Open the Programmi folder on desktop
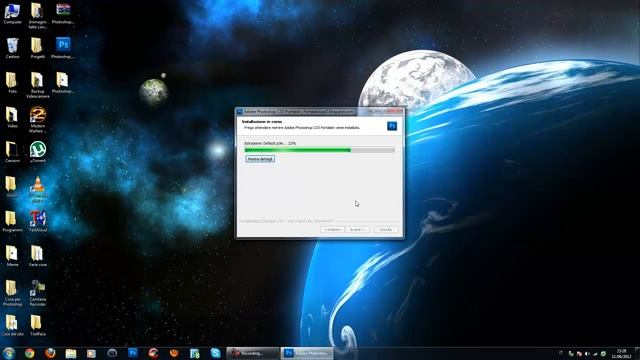The width and height of the screenshot is (640, 360). click(x=12, y=222)
